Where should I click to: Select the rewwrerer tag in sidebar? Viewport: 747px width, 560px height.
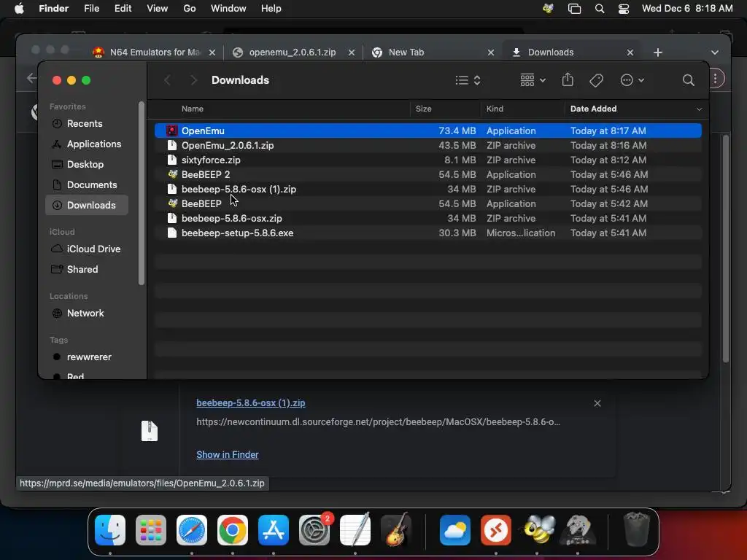pyautogui.click(x=87, y=357)
